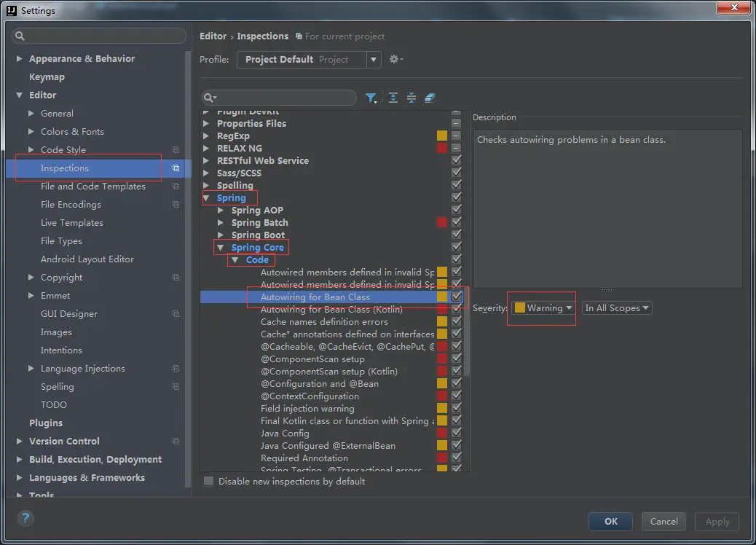Click project-level icon beside Language Injections
Viewport: 756px width, 545px height.
click(176, 369)
